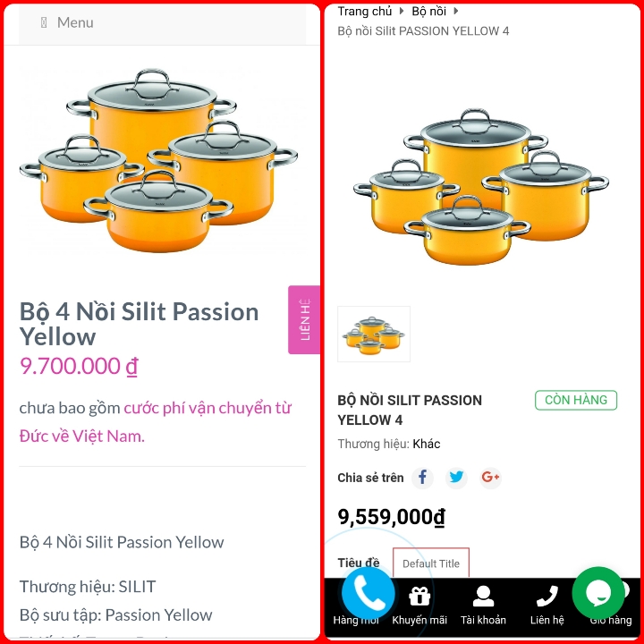Select the Default Title option

[x=431, y=563]
